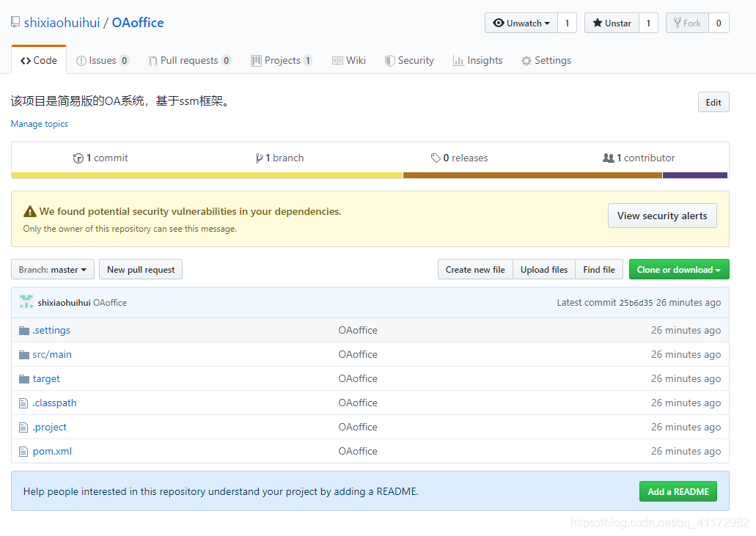The width and height of the screenshot is (756, 536).
Task: Open OAoffice commit message in target row
Action: tap(358, 378)
